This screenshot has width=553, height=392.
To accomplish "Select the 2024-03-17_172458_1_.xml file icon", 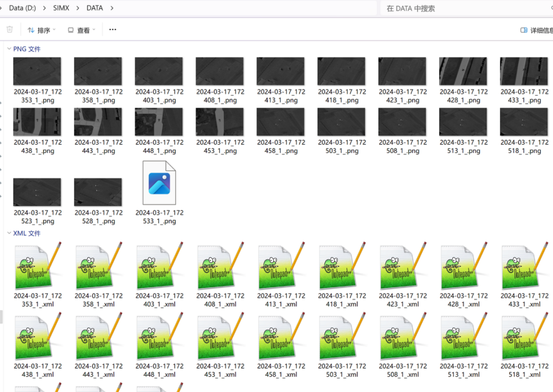I will click(281, 336).
